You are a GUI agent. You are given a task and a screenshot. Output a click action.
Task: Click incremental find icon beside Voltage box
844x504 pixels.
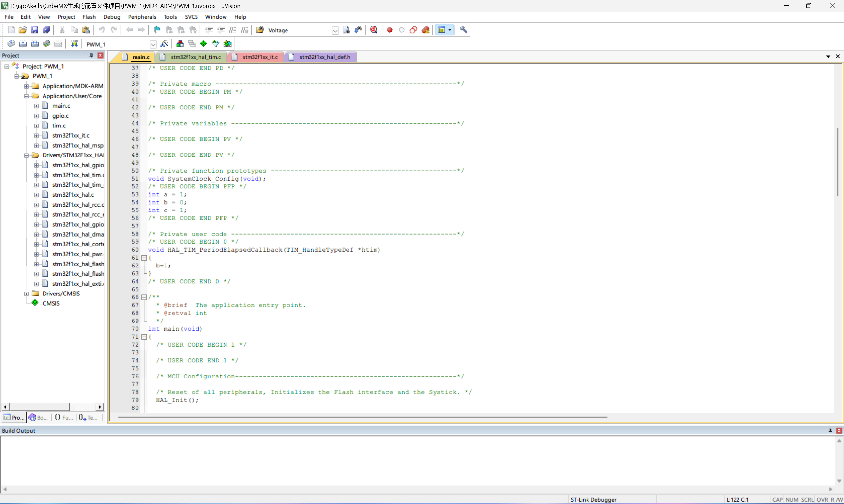(358, 30)
